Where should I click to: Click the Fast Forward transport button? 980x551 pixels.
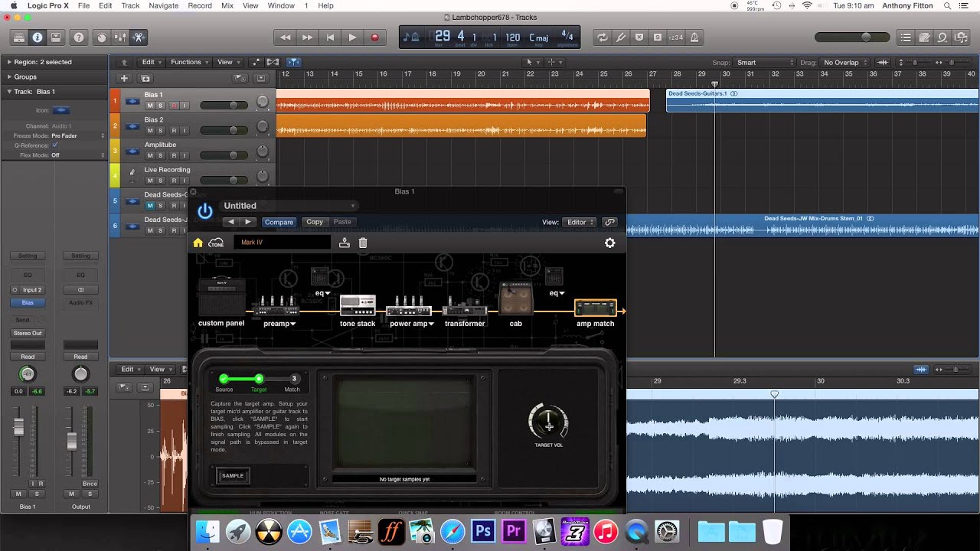307,37
